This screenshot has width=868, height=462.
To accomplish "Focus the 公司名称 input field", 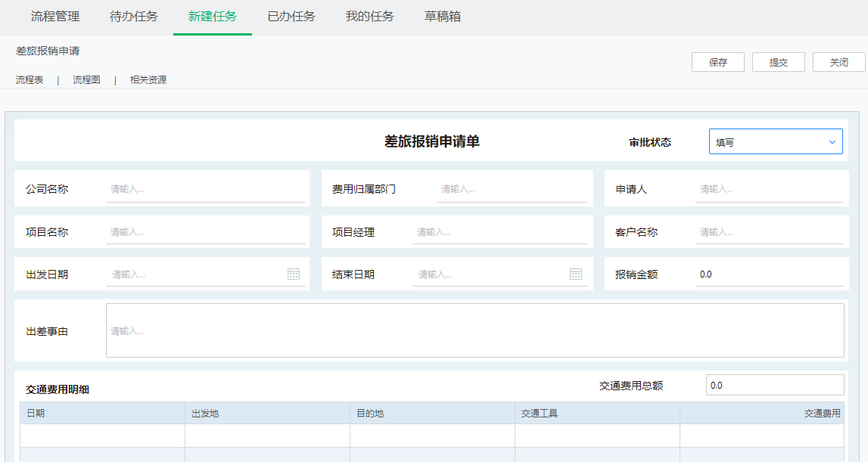I will 206,189.
